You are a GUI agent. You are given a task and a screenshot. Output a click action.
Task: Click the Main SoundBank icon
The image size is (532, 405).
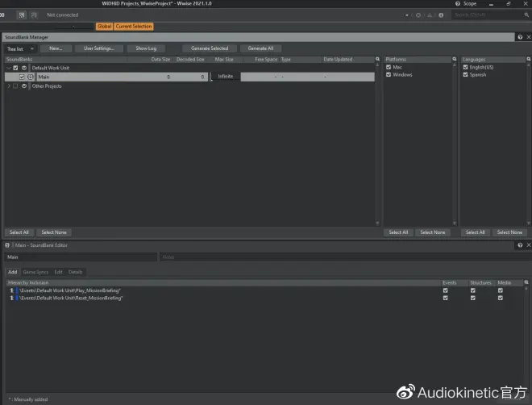(x=31, y=77)
